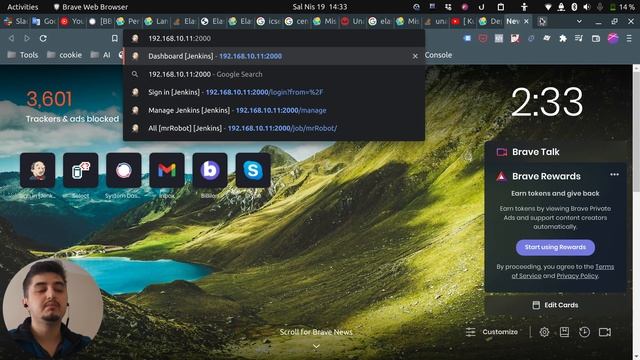The height and width of the screenshot is (360, 640).
Task: Open the Tools bookmarks folder
Action: tap(23, 55)
